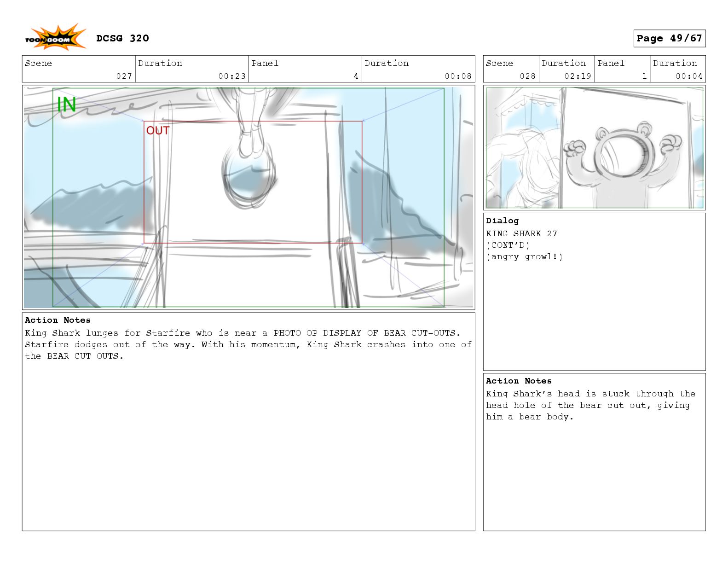Select 'King Shark's head is stuck through' line
The width and height of the screenshot is (728, 564).
coord(590,394)
